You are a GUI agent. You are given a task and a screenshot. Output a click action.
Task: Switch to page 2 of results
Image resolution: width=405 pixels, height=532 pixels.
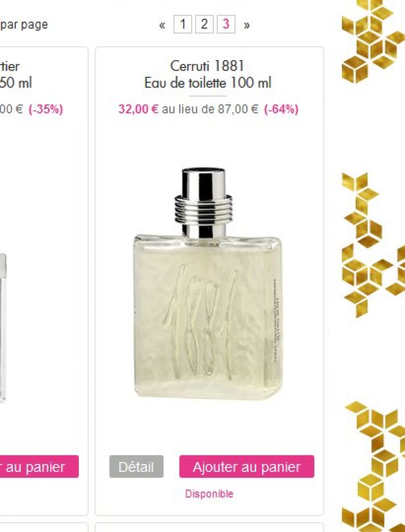[x=204, y=24]
